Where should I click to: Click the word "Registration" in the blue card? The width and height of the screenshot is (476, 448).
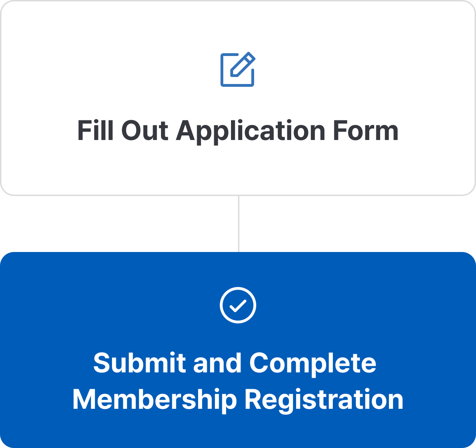324,400
